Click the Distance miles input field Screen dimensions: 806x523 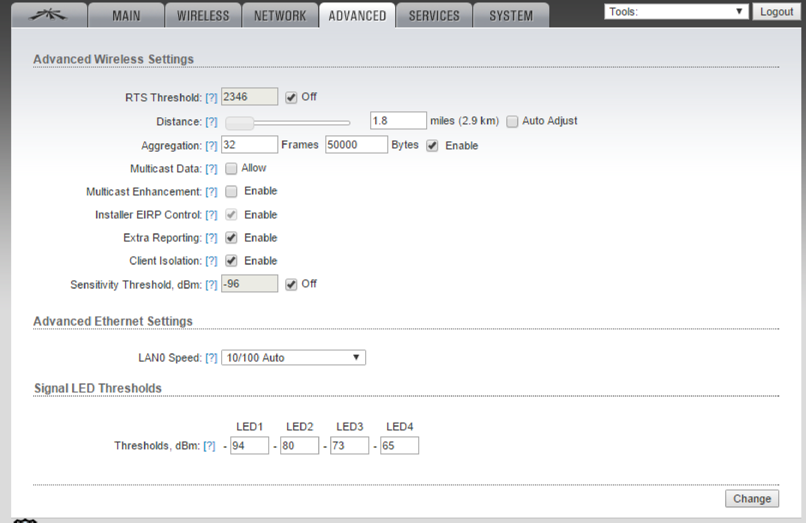(398, 120)
